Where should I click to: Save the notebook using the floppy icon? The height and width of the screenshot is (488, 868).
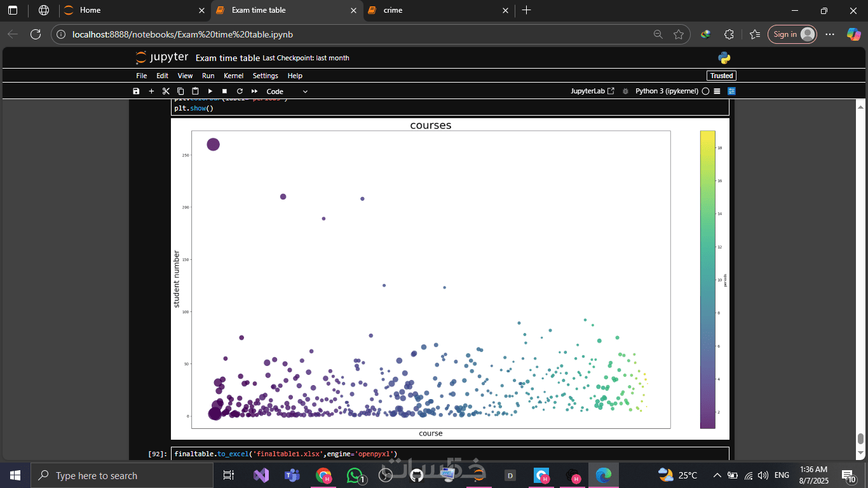click(136, 91)
